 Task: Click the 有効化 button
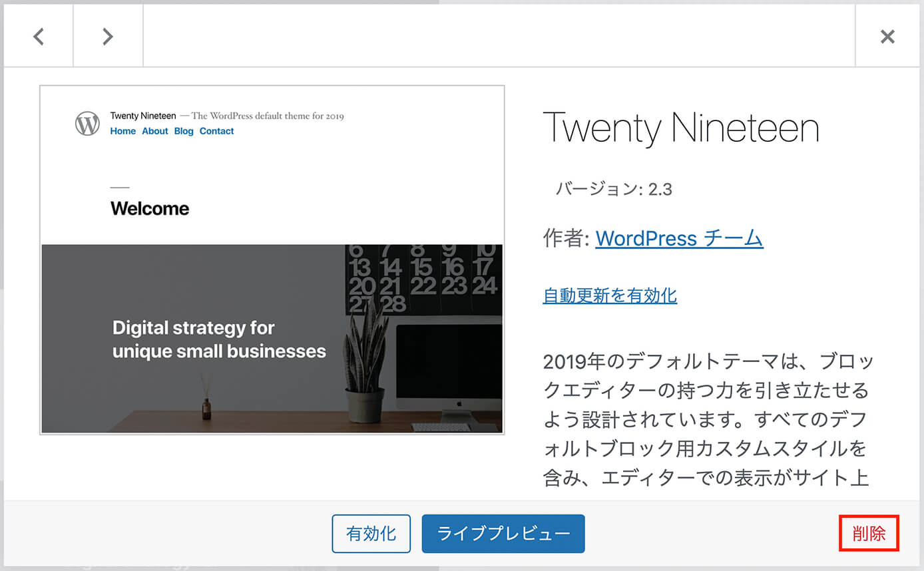[x=371, y=534]
